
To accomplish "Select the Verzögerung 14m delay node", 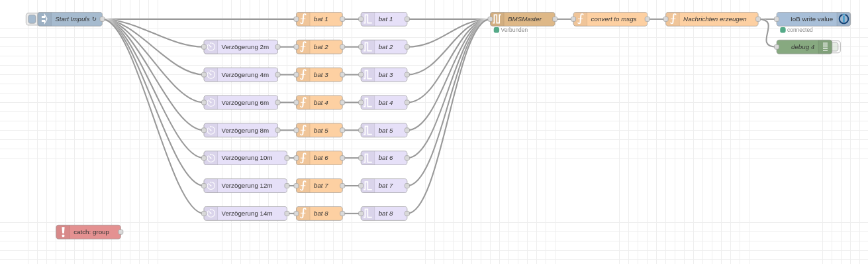I will [246, 214].
